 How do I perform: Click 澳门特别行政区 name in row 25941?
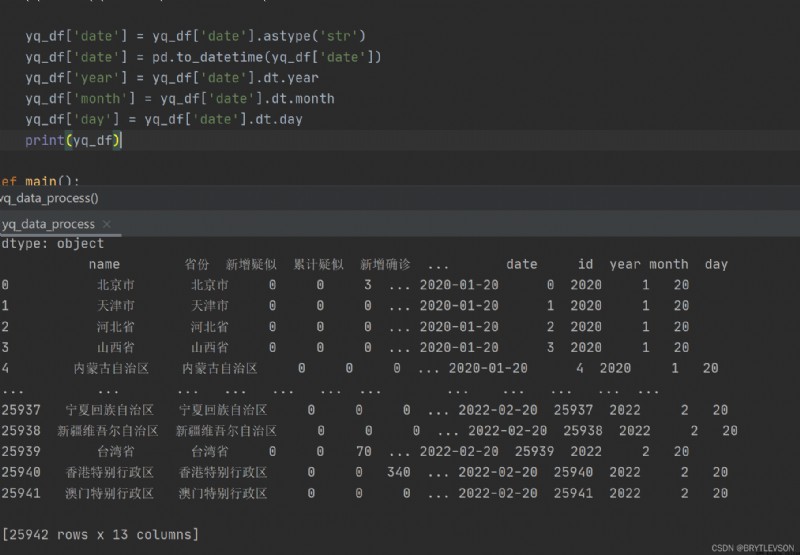(110, 493)
